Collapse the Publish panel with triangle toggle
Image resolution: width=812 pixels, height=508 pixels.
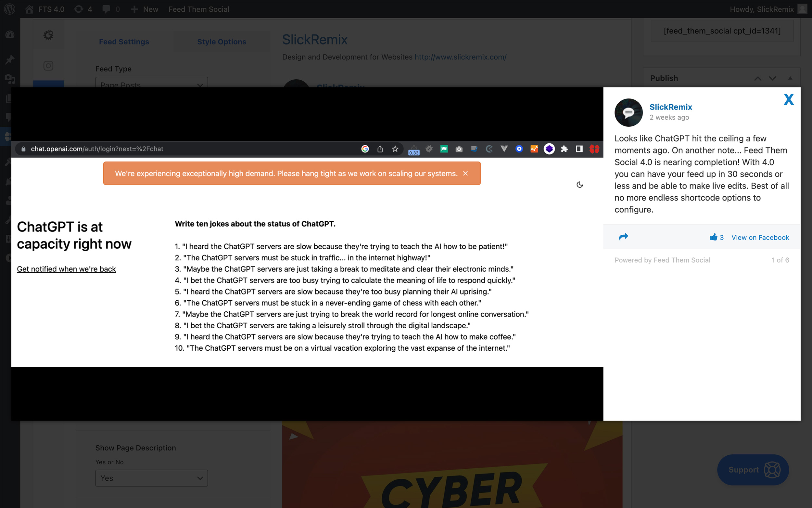pos(790,78)
